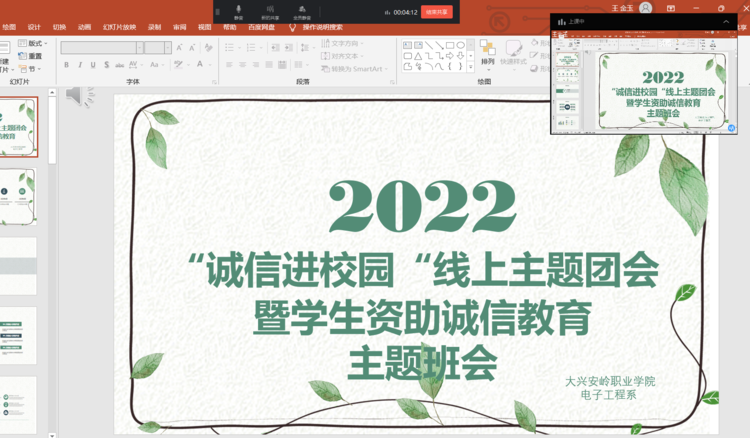Image resolution: width=750 pixels, height=438 pixels.
Task: Open the 版式 layout dropdown
Action: [33, 43]
